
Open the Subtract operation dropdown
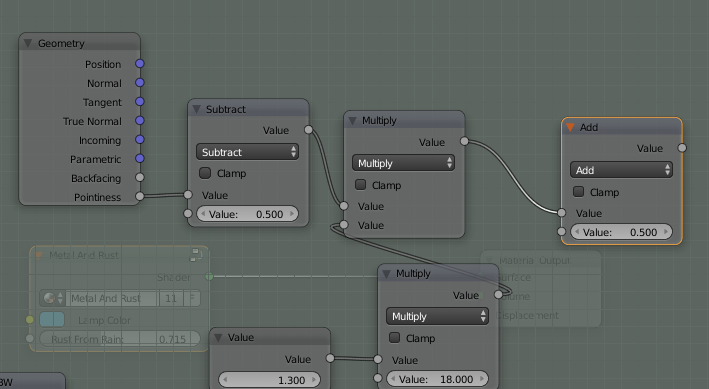tap(247, 152)
